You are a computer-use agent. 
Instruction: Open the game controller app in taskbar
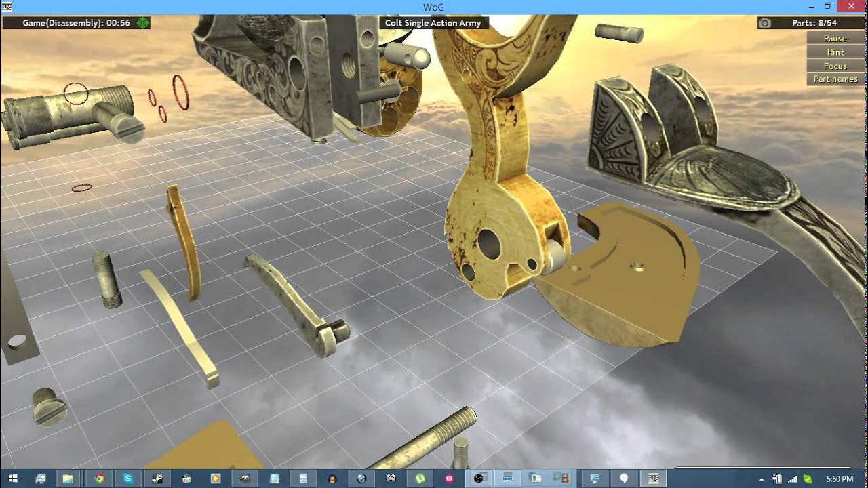click(x=391, y=479)
